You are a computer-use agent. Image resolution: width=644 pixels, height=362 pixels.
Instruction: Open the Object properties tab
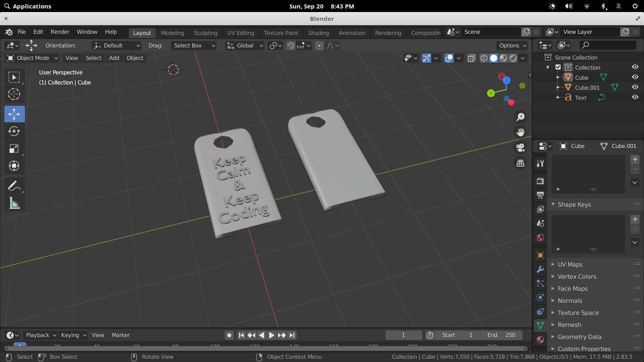(x=540, y=255)
